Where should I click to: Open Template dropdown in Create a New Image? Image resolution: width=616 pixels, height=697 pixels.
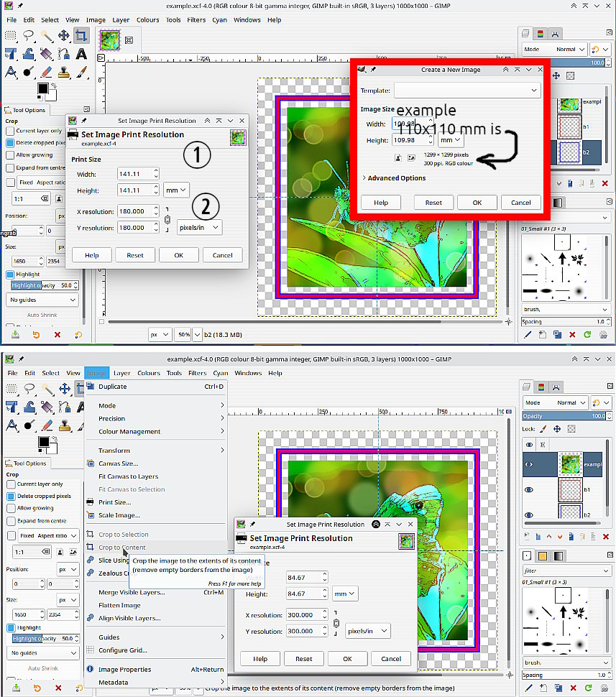coord(467,91)
